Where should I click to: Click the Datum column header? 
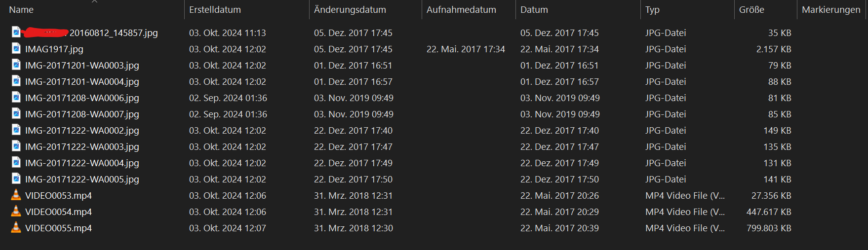pyautogui.click(x=534, y=10)
